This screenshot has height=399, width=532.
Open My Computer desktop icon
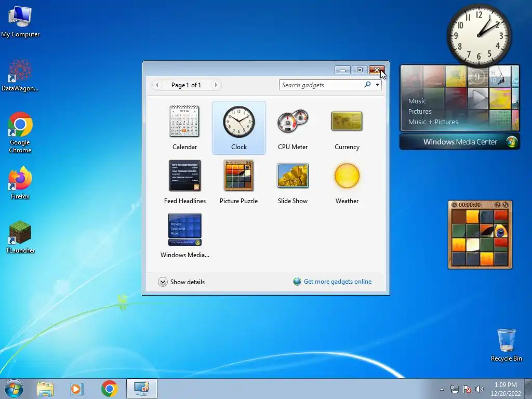(20, 22)
